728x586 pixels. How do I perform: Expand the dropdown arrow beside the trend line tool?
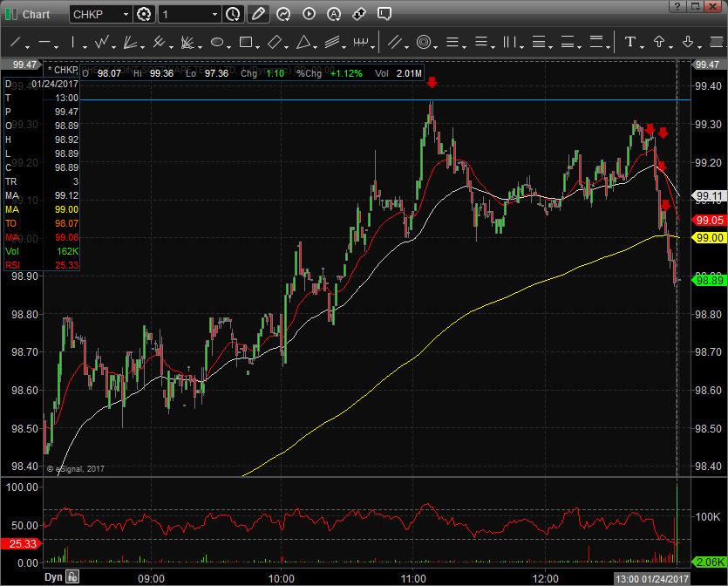(x=27, y=47)
